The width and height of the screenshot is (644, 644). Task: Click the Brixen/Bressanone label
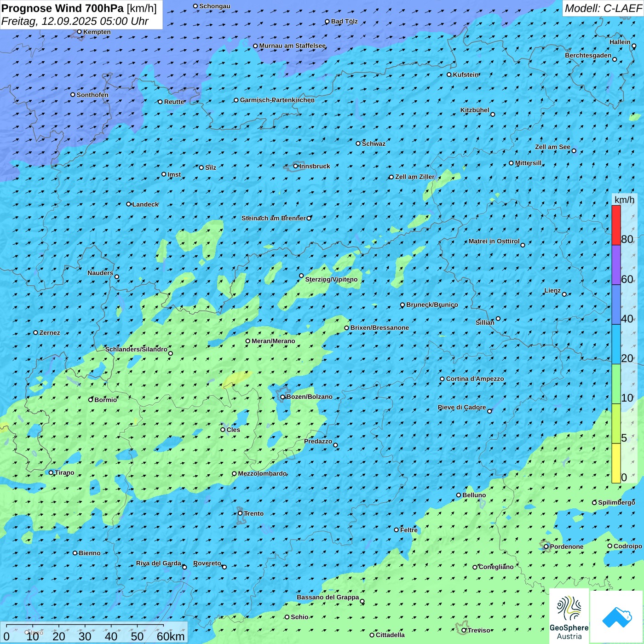click(x=379, y=328)
